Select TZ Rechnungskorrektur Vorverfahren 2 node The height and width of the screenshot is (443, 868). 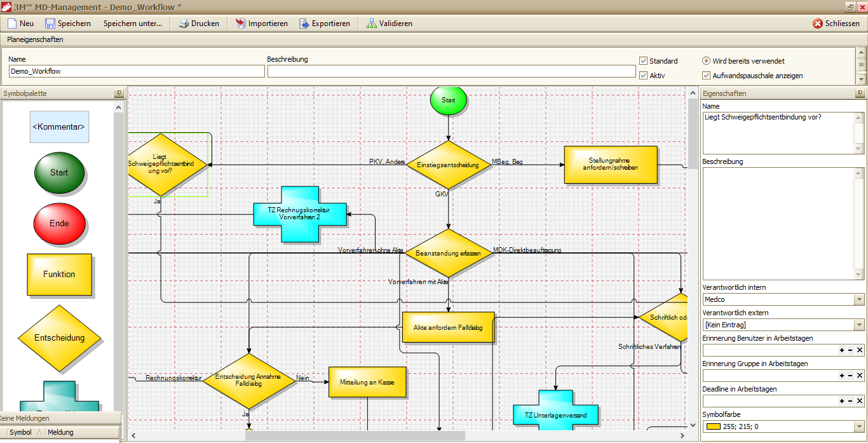coord(300,213)
